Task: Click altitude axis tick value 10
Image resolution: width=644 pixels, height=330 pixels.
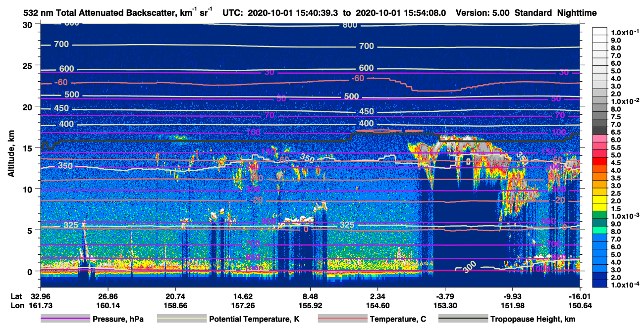Action: (x=27, y=189)
